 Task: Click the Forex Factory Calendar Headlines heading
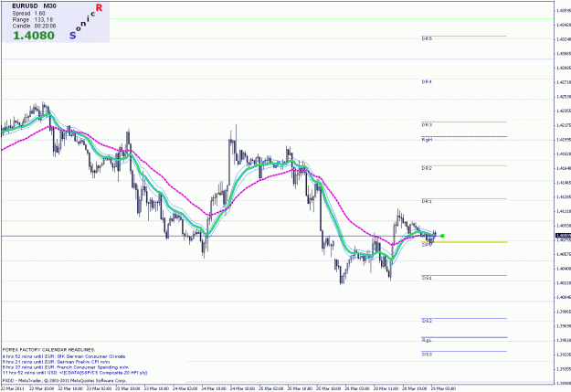pyautogui.click(x=48, y=350)
